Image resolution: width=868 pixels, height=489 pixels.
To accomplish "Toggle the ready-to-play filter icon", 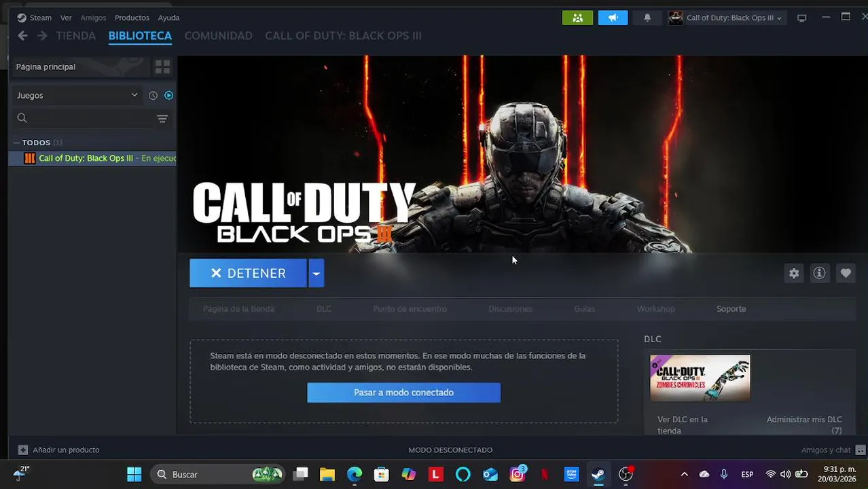I will tap(168, 96).
